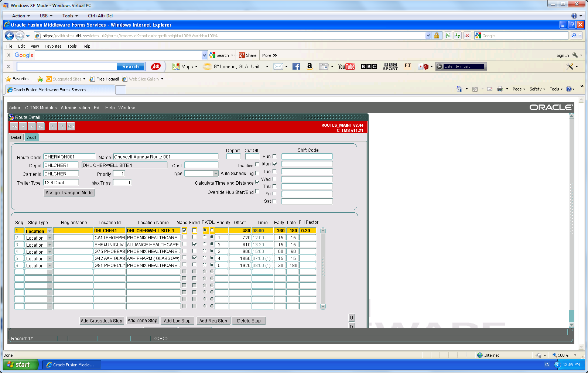Image resolution: width=588 pixels, height=373 pixels.
Task: Open the IE Favorites menu
Action: click(x=53, y=46)
